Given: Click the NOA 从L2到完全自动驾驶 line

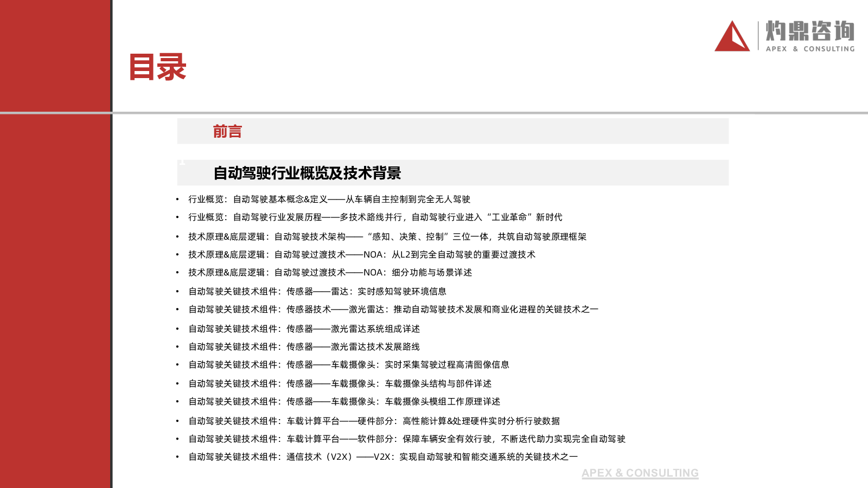Looking at the screenshot, I should pyautogui.click(x=362, y=255).
